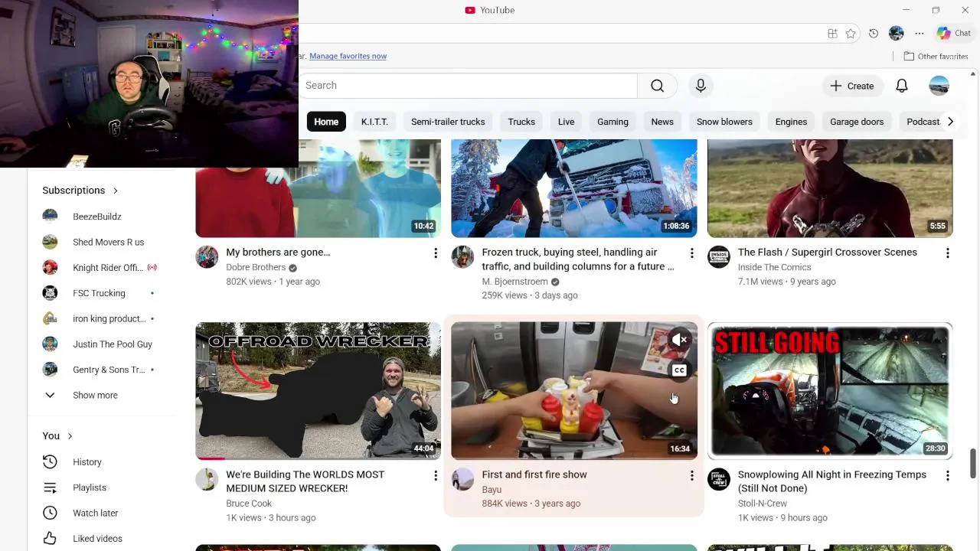This screenshot has height=551, width=980.
Task: Select the Engines filter chip
Action: 791,122
